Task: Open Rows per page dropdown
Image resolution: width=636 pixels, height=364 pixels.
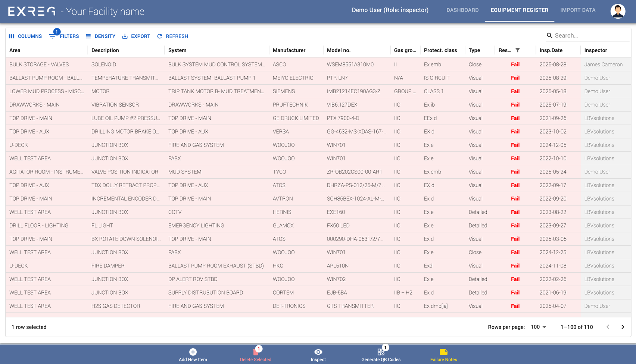Action: point(539,327)
